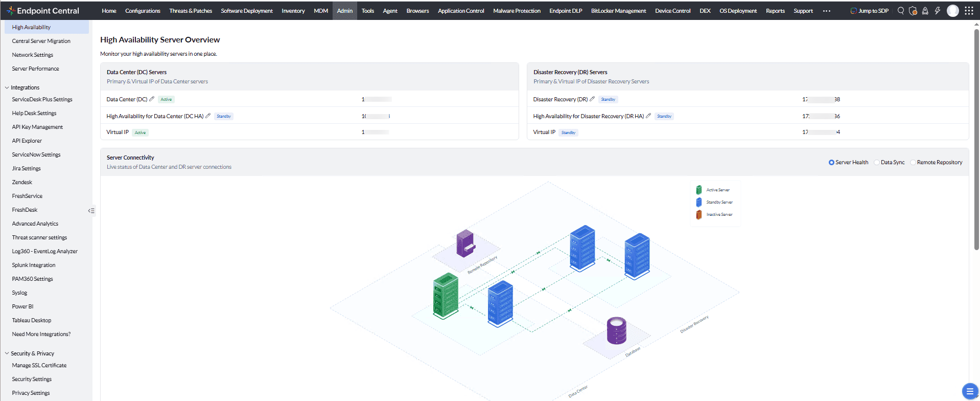The height and width of the screenshot is (401, 980).
Task: Click Standby badge next to DR Virtual IP
Action: pos(568,132)
